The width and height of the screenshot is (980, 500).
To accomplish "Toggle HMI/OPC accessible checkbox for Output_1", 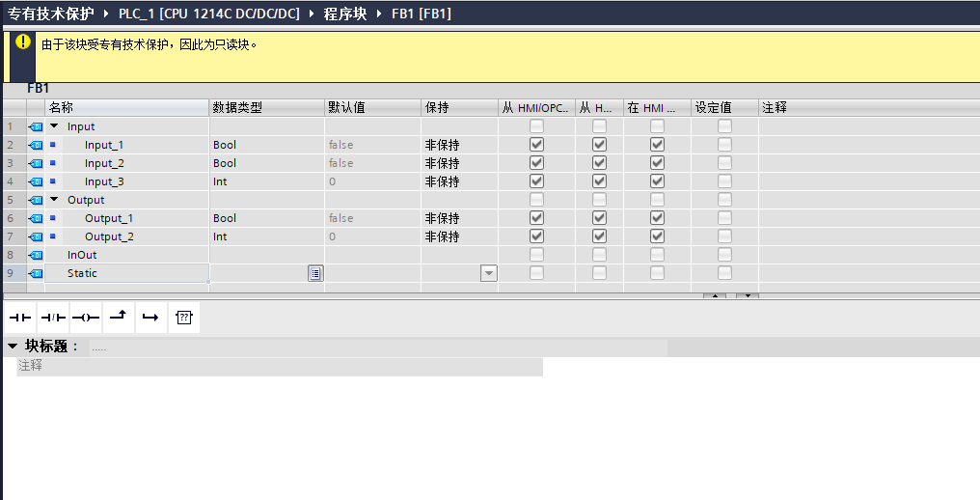I will pyautogui.click(x=536, y=218).
